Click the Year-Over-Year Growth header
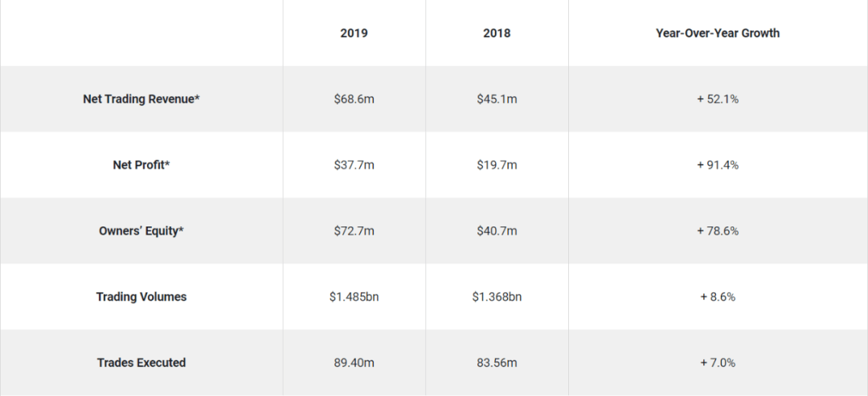The width and height of the screenshot is (868, 396). [718, 33]
